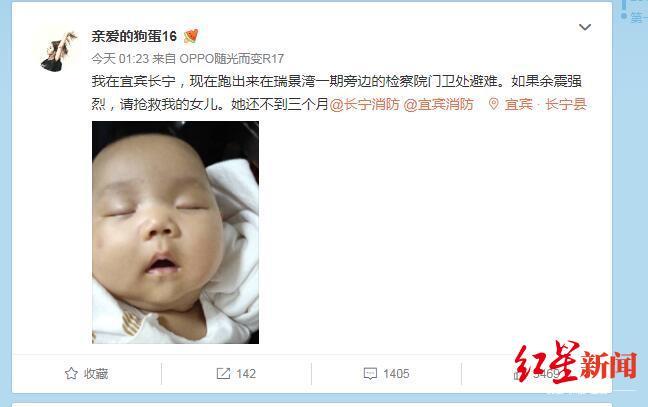
Task: Click the thumbs-up like icon
Action: pos(517,374)
